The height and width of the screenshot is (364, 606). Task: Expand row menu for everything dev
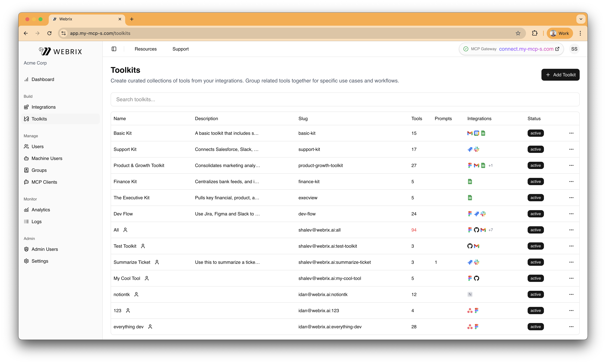[x=571, y=327]
